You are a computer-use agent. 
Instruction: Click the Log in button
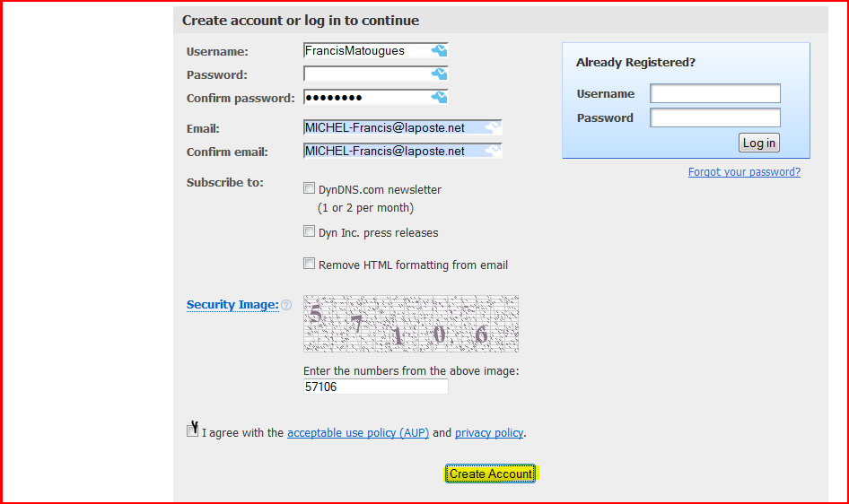(x=759, y=143)
